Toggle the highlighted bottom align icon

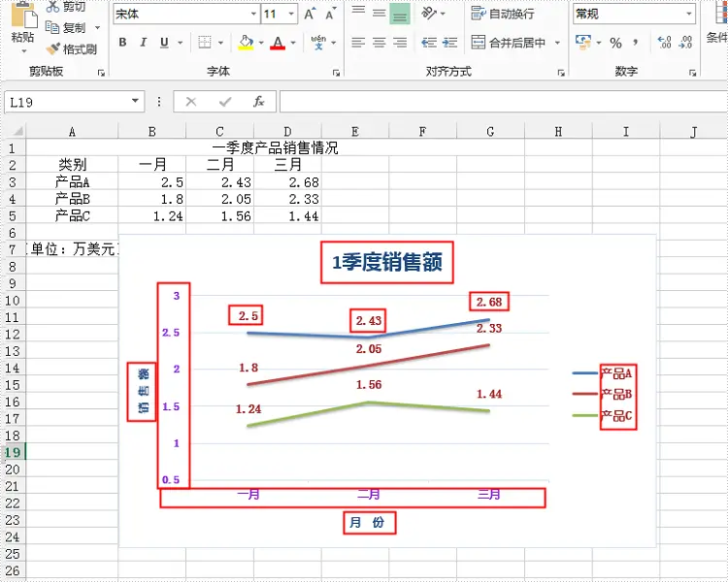(400, 14)
